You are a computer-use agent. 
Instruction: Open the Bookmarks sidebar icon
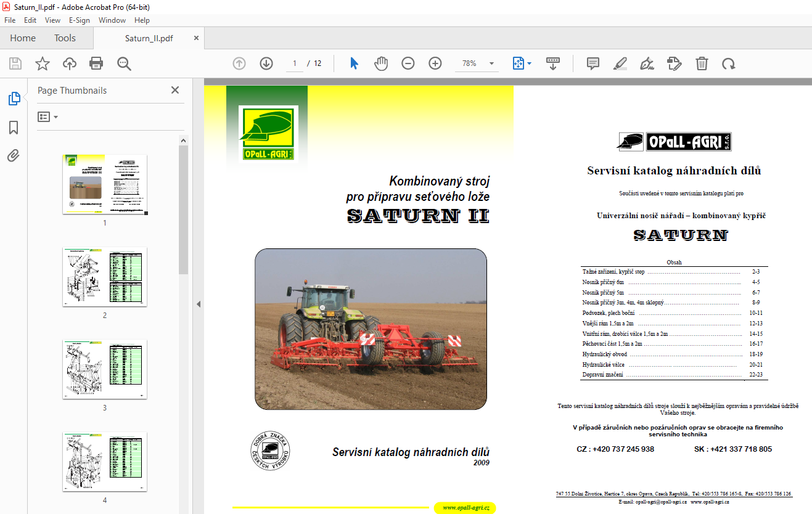pos(14,128)
